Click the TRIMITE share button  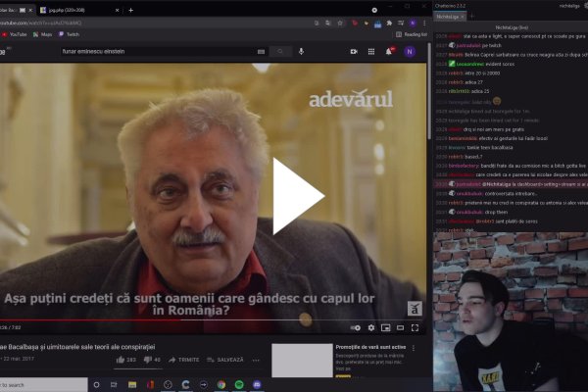tap(183, 360)
